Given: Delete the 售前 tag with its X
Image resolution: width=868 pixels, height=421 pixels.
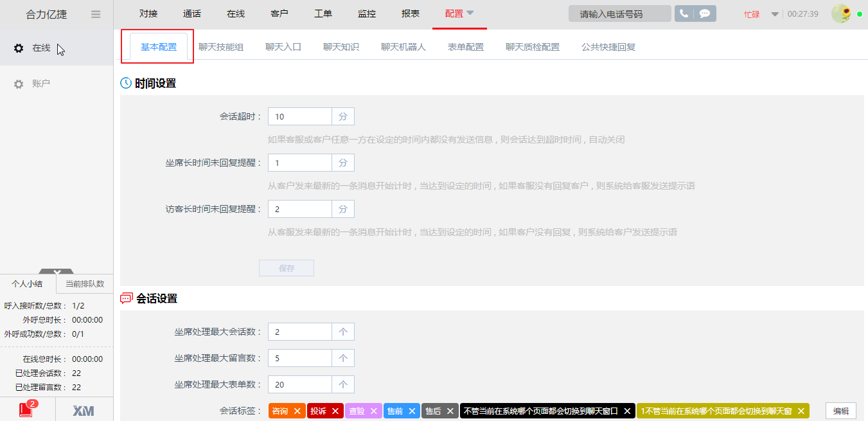Looking at the screenshot, I should pyautogui.click(x=412, y=411).
